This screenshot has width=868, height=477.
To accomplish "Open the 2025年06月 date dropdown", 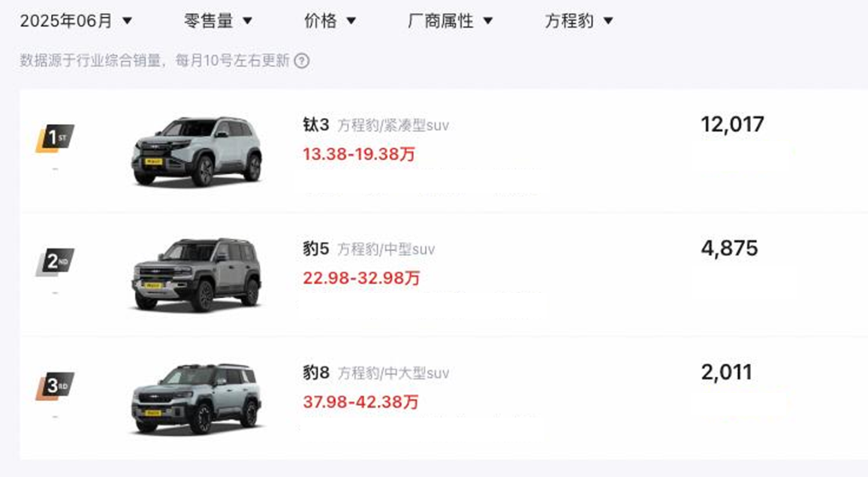I will coord(77,21).
